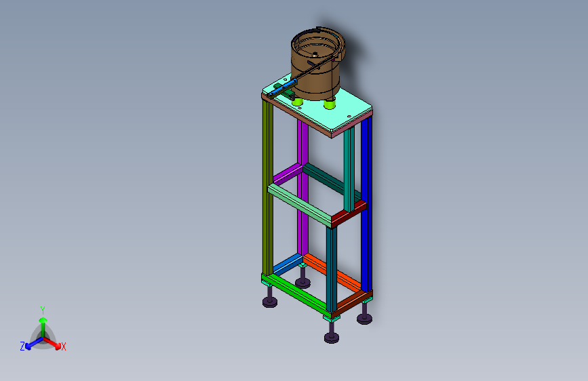Select the light green middle crossbar
Image resolution: width=588 pixels, height=381 pixels.
coord(299,205)
